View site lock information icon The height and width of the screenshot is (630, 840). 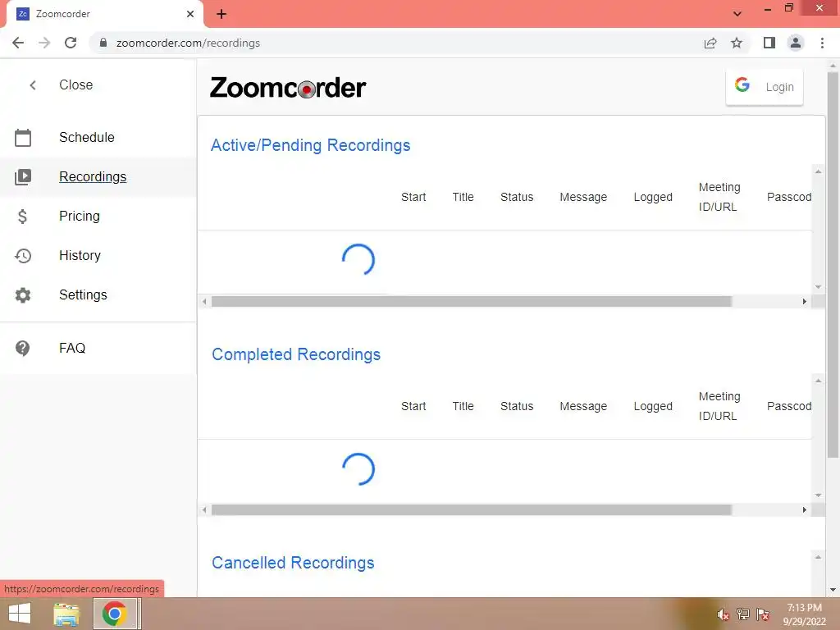tap(103, 43)
